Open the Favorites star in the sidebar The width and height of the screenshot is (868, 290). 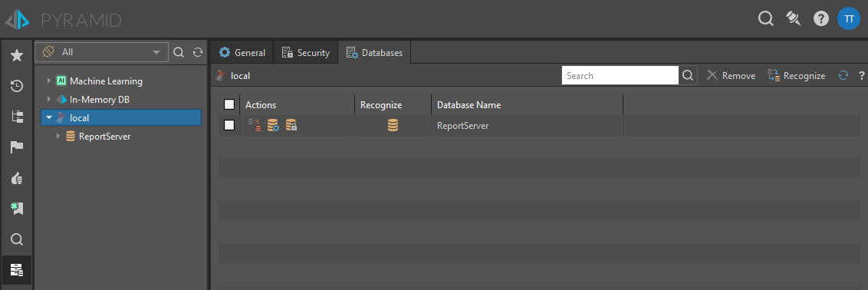click(x=17, y=54)
